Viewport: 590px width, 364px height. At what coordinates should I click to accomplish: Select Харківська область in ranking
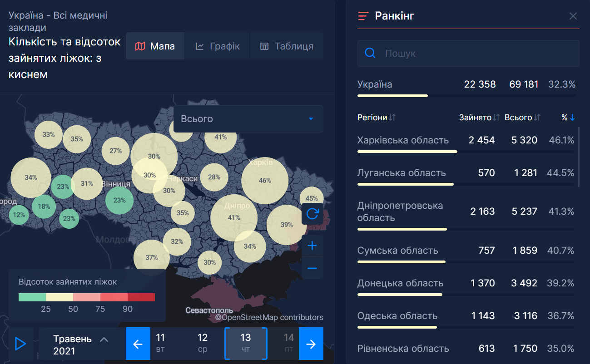click(x=466, y=143)
